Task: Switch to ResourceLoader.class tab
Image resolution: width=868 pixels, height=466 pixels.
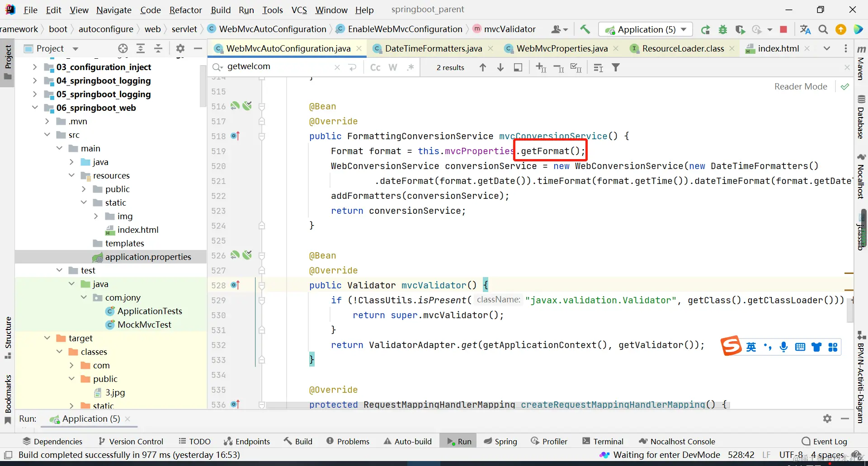Action: (x=683, y=48)
